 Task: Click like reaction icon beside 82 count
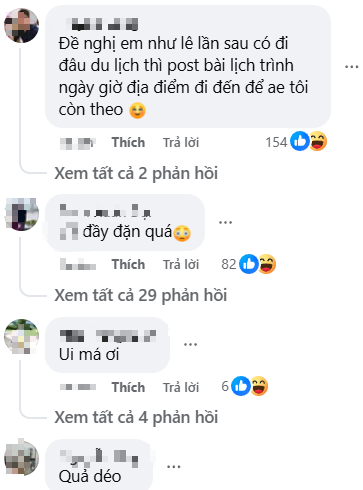pyautogui.click(x=249, y=264)
